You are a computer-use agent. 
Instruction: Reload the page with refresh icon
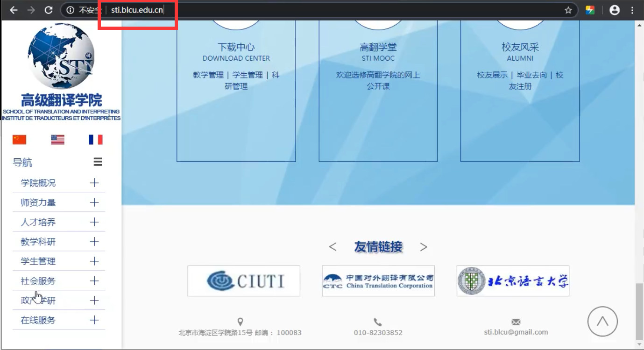[49, 10]
